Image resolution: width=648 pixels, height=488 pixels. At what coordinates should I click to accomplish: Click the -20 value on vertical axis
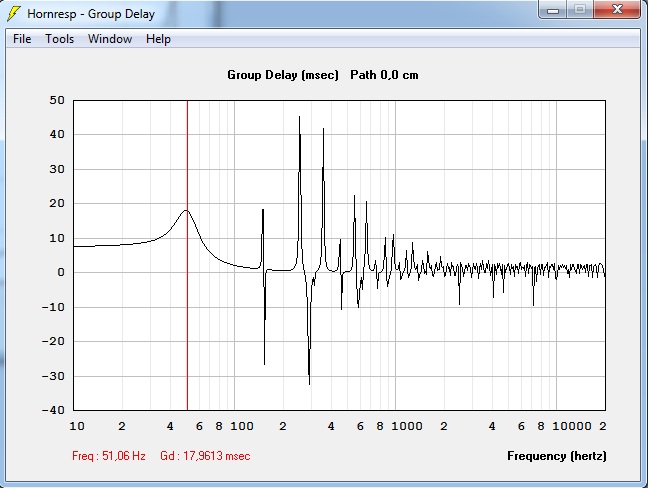tap(53, 341)
